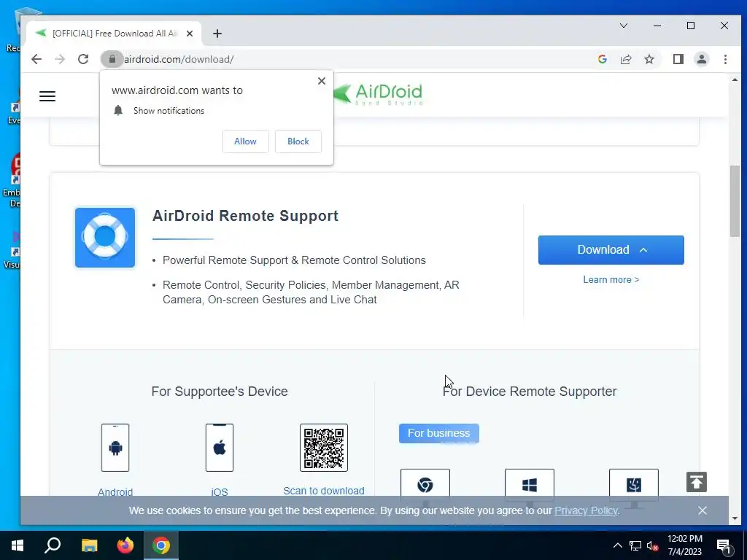This screenshot has width=747, height=560.
Task: Click the QR code image
Action: click(x=324, y=448)
